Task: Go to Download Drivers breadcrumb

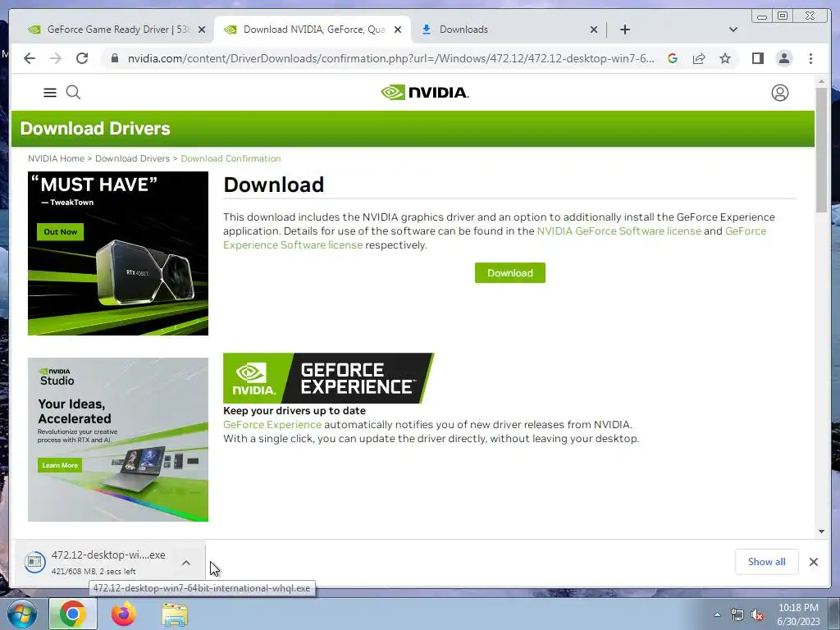Action: pos(132,158)
